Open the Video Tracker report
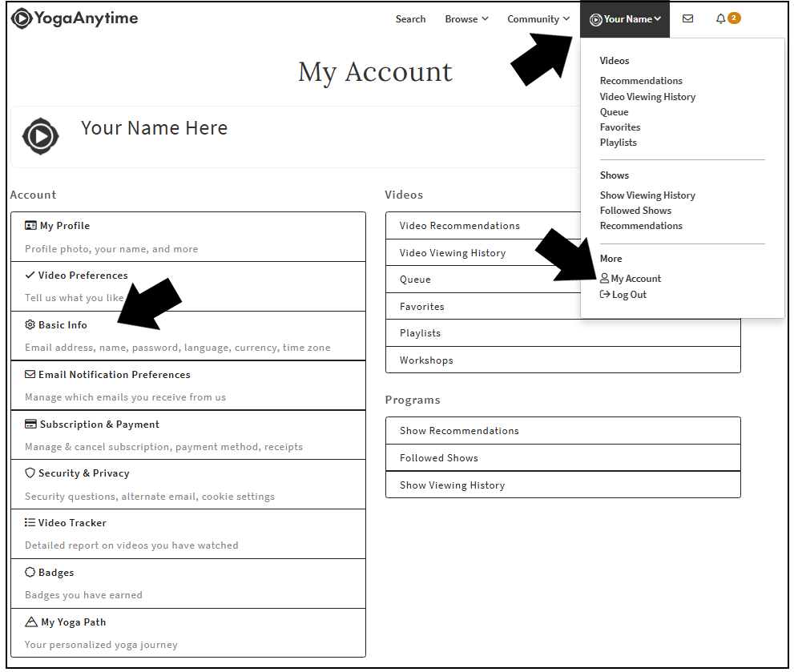The height and width of the screenshot is (672, 794). click(188, 534)
